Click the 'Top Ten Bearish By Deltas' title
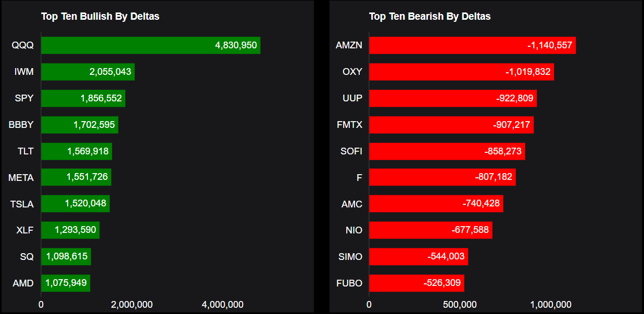The image size is (644, 314). point(430,16)
